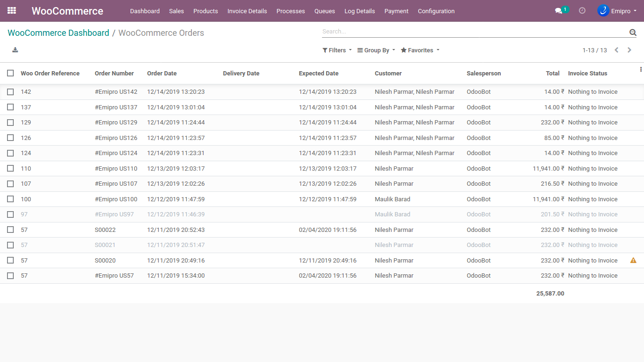Sort by Expected Date column
Viewport: 644px width, 362px height.
pos(319,74)
